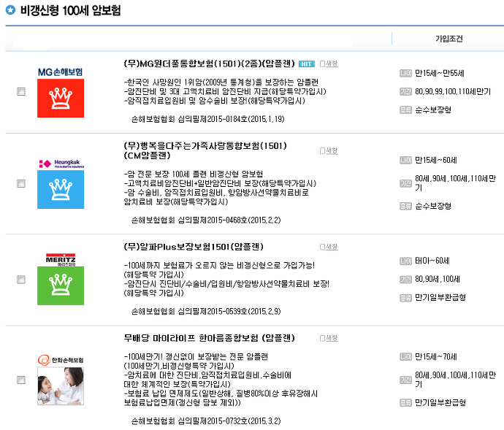Viewport: 504px width, 430px height.
Task: Click the age icon beside 만15세~만55세
Action: coord(405,73)
